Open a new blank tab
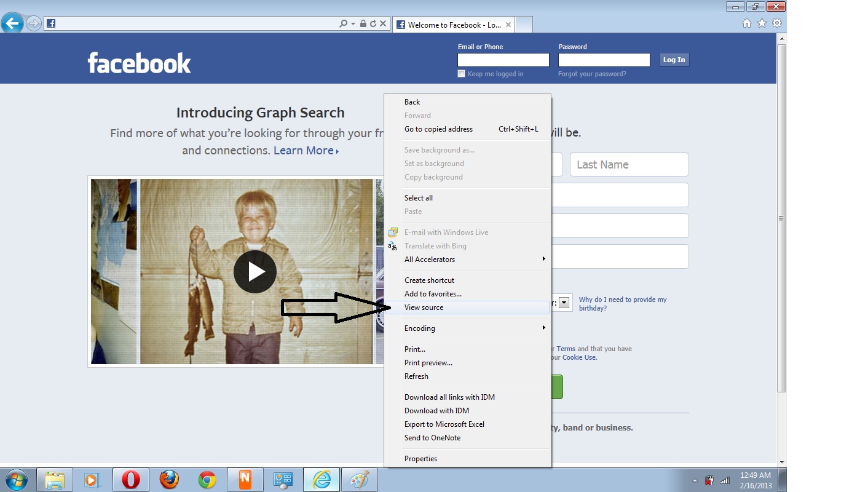 coord(524,25)
